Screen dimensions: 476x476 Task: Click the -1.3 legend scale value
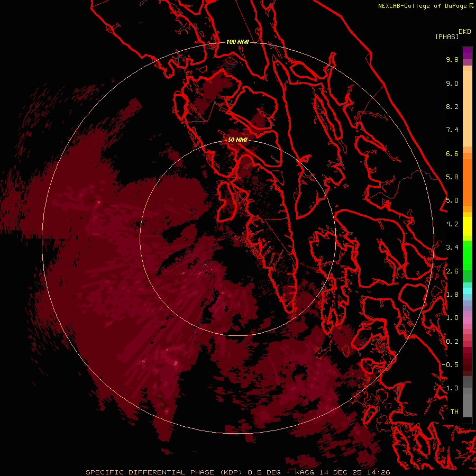[x=450, y=388]
